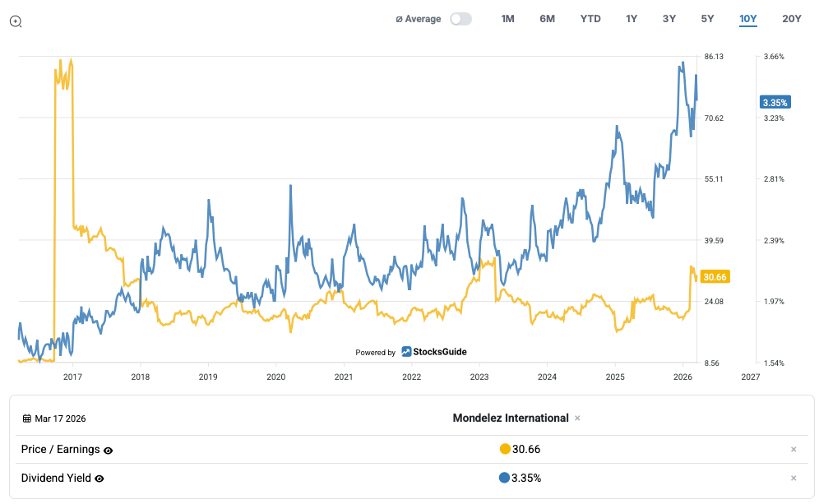Toggle Dividend Yield eye icon
The image size is (819, 504).
(x=99, y=479)
